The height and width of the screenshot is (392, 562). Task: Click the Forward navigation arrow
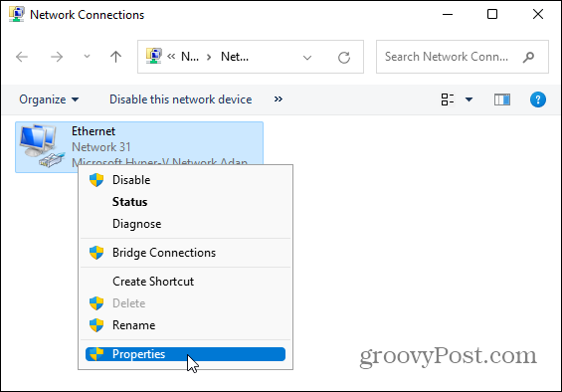coord(57,57)
